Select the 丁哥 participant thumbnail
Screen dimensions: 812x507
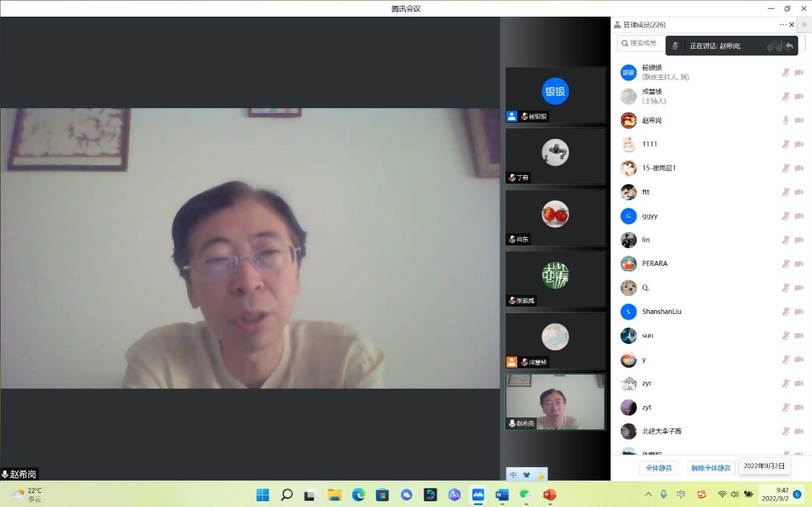555,156
